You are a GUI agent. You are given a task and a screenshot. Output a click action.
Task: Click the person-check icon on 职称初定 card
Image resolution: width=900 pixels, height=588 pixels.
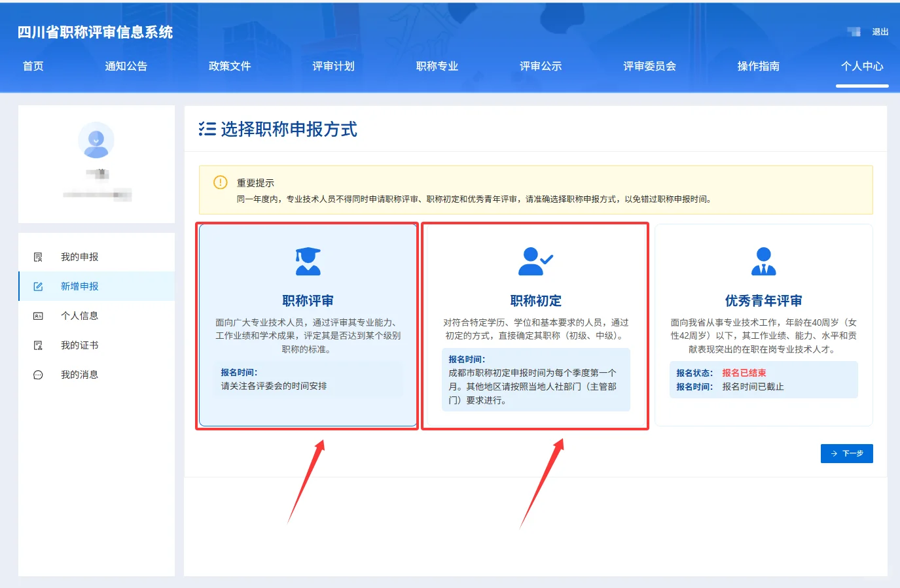tap(533, 260)
